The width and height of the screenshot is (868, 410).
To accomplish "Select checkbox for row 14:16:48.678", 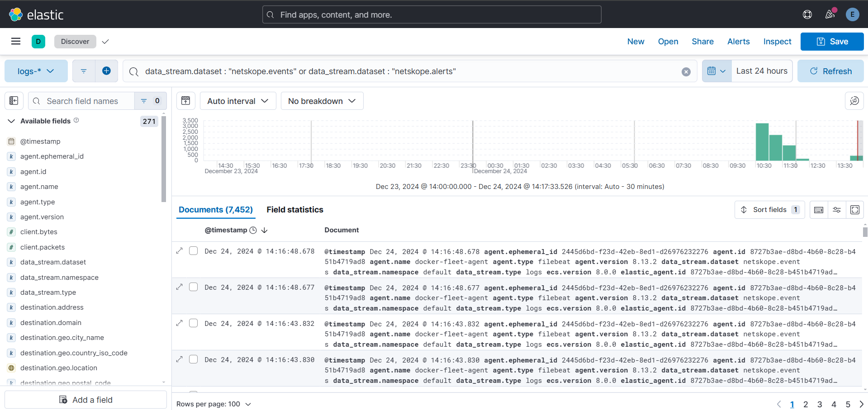I will 193,251.
